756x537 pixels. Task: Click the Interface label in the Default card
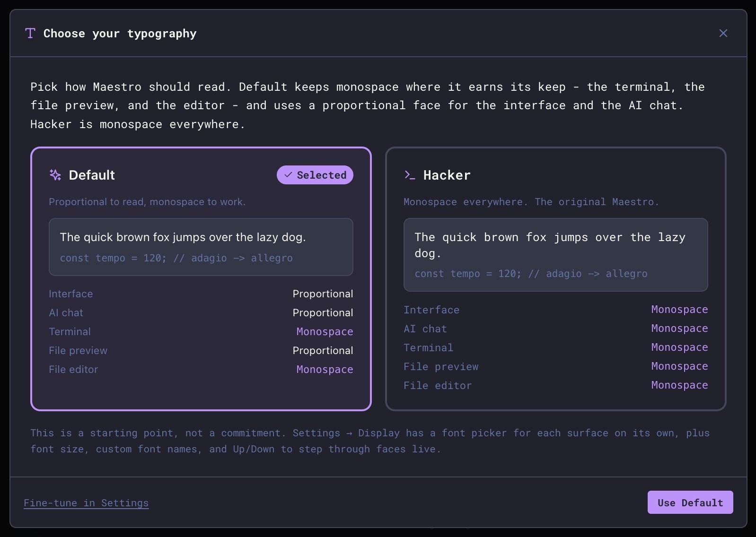click(71, 294)
